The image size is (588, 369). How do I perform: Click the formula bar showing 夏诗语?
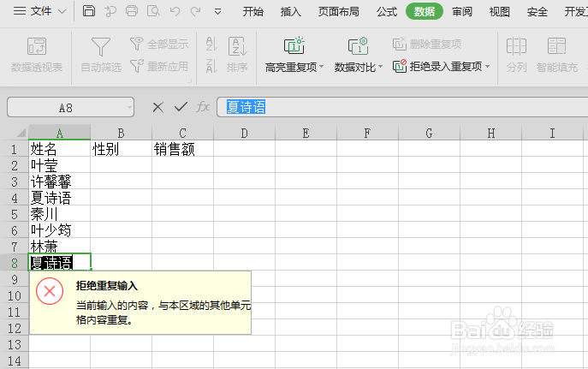coord(402,107)
